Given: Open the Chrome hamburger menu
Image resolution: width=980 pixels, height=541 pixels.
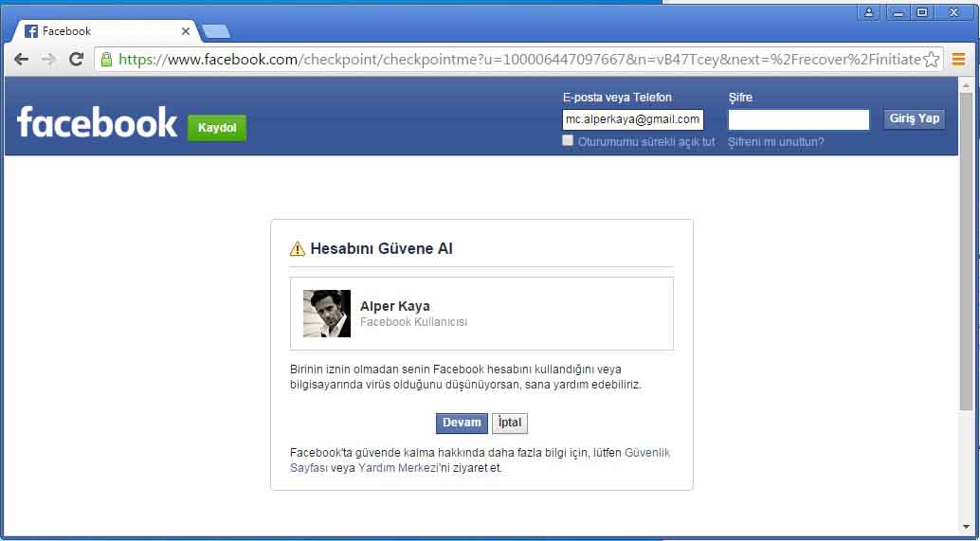Looking at the screenshot, I should tap(959, 60).
